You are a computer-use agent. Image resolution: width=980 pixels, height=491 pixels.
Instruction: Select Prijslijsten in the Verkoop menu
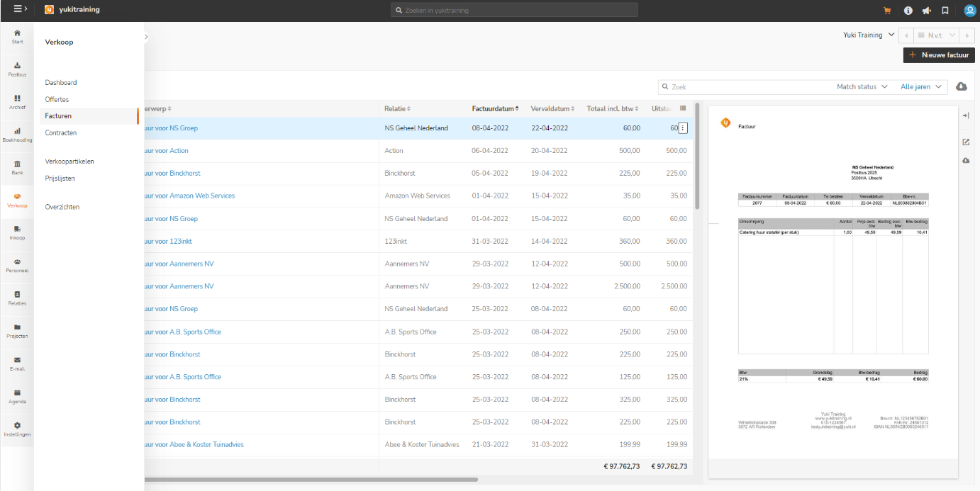tap(60, 179)
